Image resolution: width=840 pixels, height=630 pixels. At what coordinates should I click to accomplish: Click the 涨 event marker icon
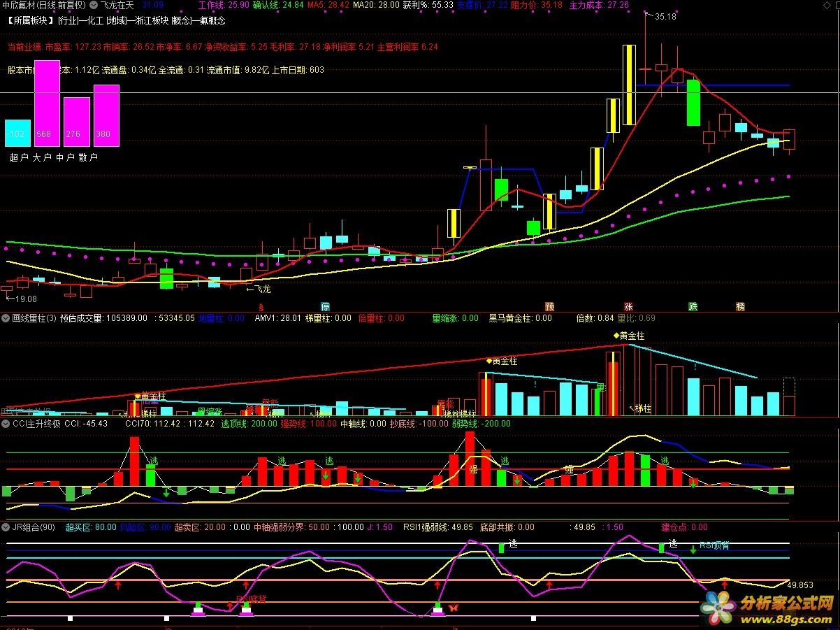coord(628,307)
